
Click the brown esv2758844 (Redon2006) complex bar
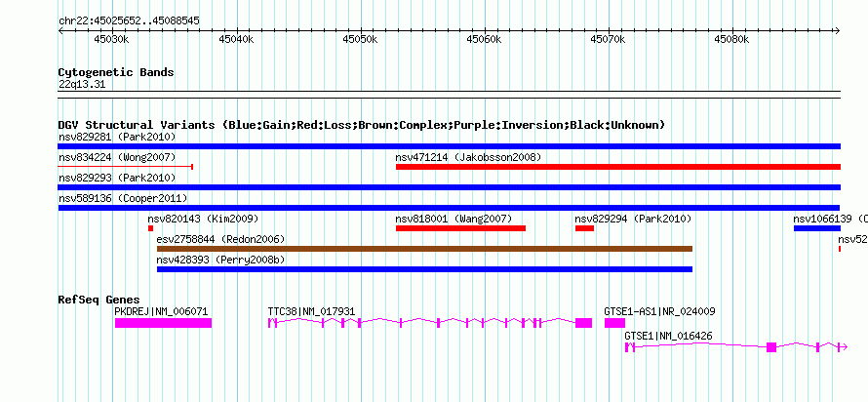tap(424, 249)
